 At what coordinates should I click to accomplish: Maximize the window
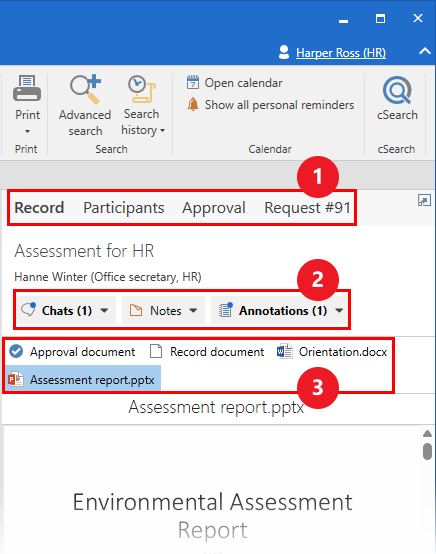pos(380,18)
